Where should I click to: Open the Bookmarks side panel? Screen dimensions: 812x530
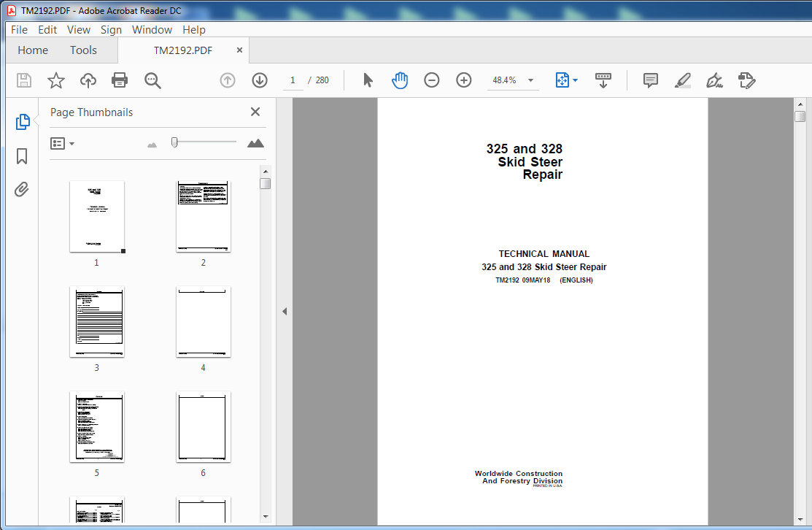(x=22, y=156)
